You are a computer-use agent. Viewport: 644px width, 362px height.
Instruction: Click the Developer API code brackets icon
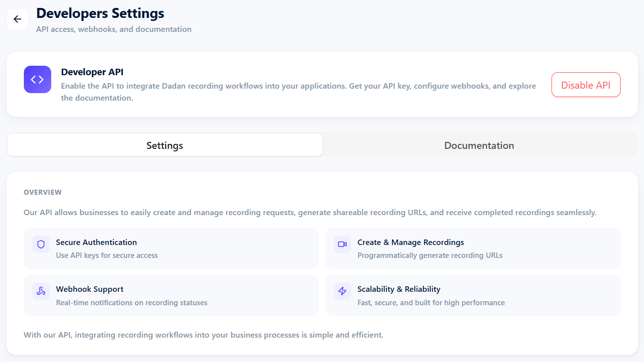[37, 80]
